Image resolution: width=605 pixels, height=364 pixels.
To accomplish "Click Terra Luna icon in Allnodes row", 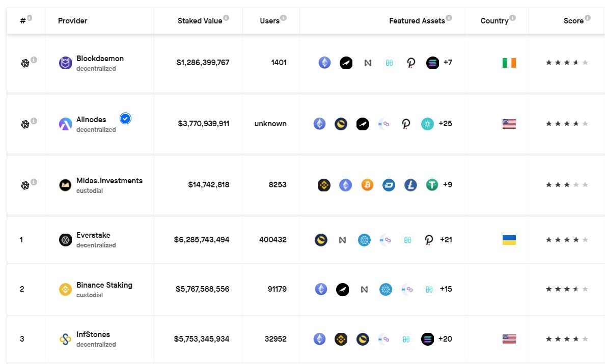I will pyautogui.click(x=341, y=124).
